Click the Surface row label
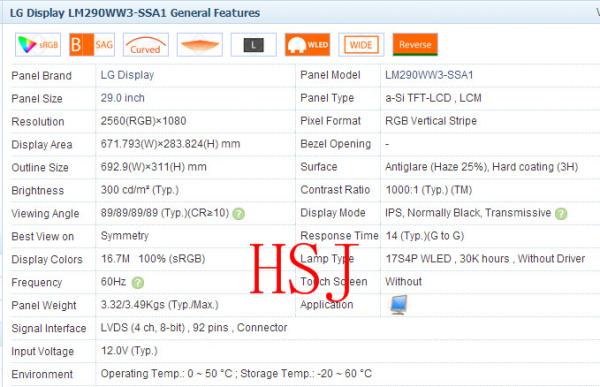The width and height of the screenshot is (600, 387). pos(319,167)
